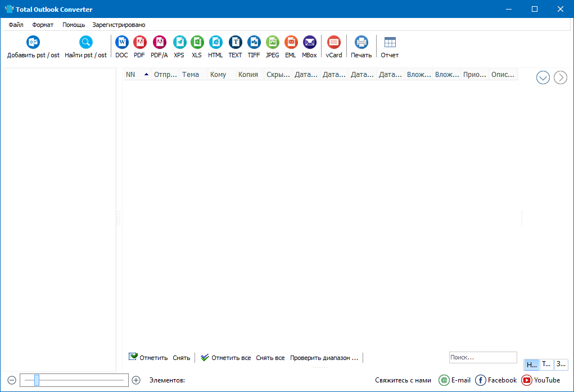Screen dimensions: 574x392
Task: Pick the XLS conversion icon
Action: [197, 42]
